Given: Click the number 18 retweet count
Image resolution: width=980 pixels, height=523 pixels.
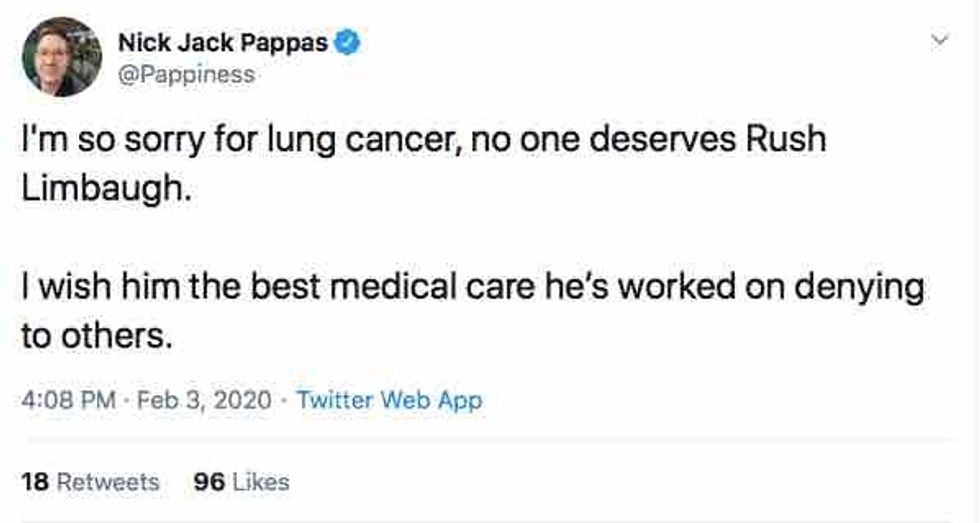Looking at the screenshot, I should [35, 481].
